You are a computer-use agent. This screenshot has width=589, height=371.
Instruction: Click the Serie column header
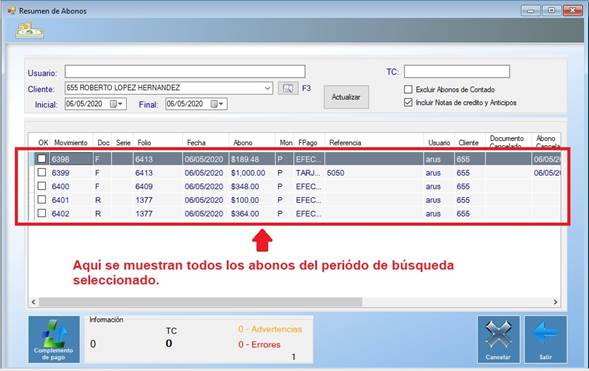coord(123,143)
